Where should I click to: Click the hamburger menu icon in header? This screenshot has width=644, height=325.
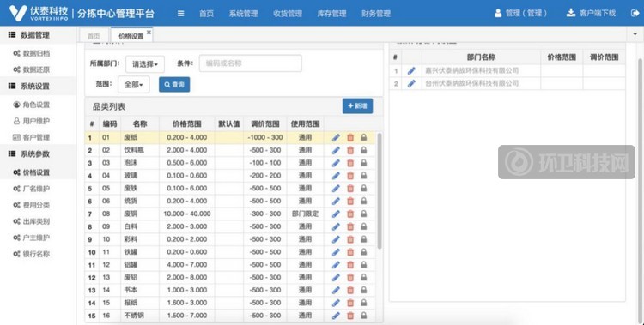(180, 13)
